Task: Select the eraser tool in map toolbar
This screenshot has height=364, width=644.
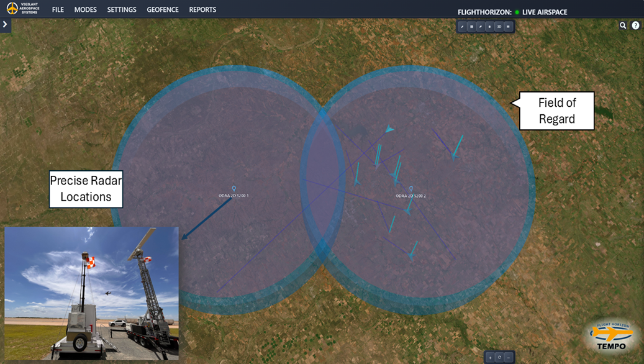Action: (480, 27)
